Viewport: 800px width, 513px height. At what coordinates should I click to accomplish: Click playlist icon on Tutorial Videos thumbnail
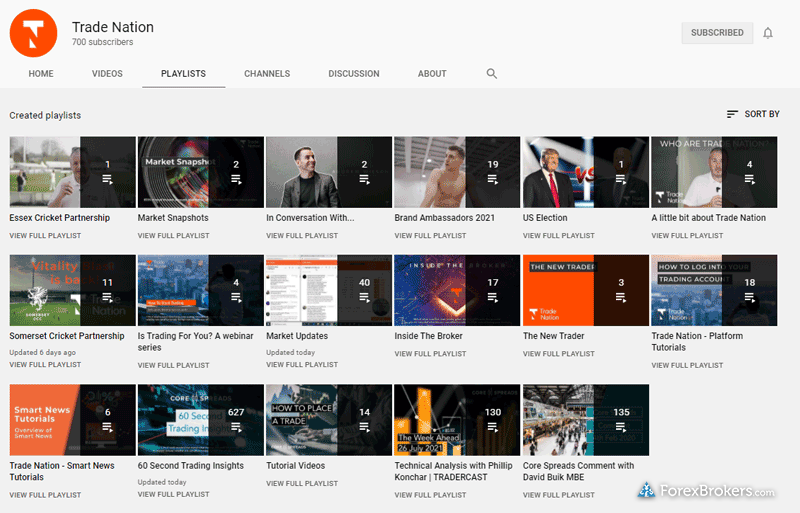[364, 427]
